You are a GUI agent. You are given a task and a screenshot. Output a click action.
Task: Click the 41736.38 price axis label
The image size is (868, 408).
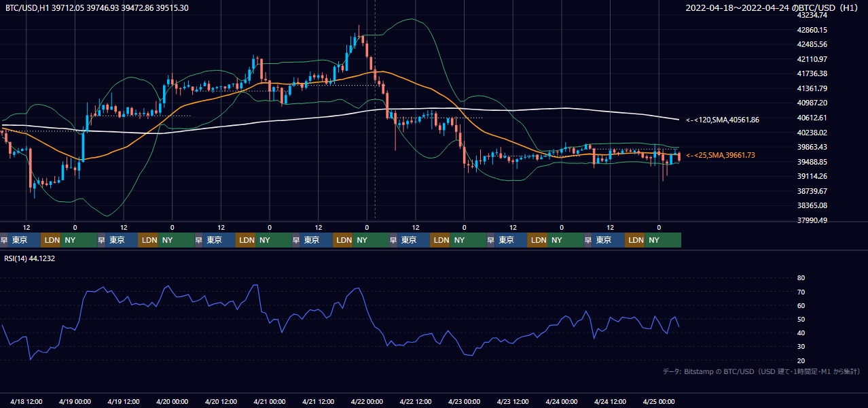pos(812,73)
